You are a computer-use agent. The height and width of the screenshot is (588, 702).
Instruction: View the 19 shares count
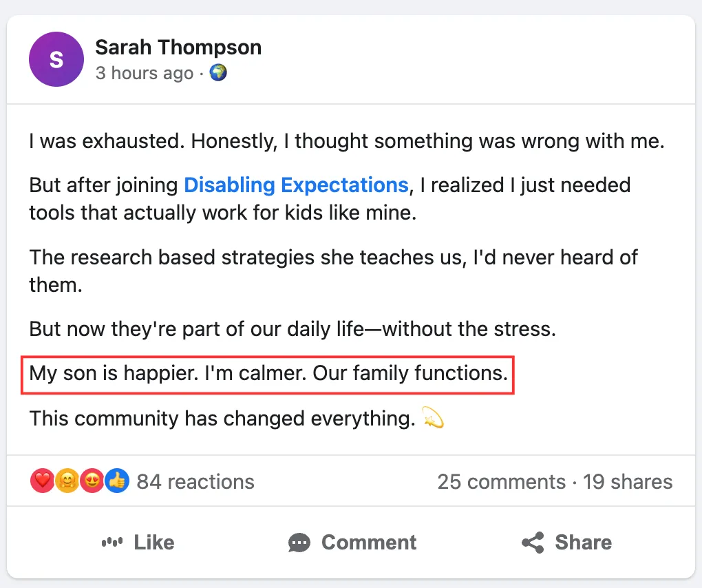pyautogui.click(x=628, y=482)
